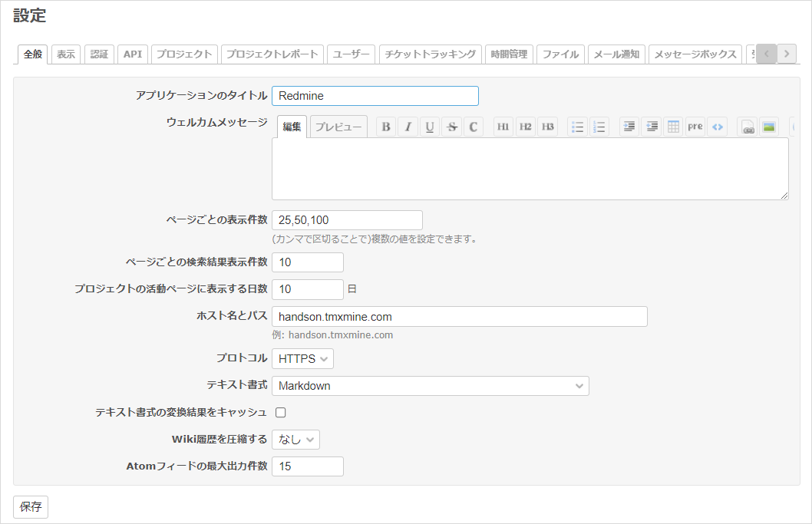812x524 pixels.
Task: Select the italic formatting icon
Action: [408, 127]
